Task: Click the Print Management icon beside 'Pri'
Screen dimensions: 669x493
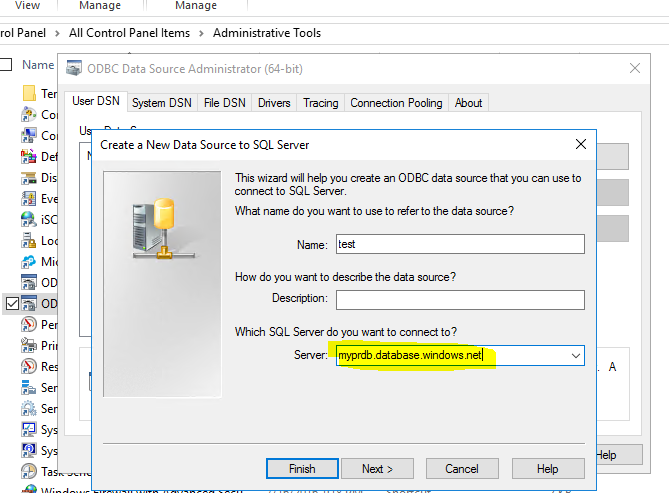Action: [x=29, y=345]
